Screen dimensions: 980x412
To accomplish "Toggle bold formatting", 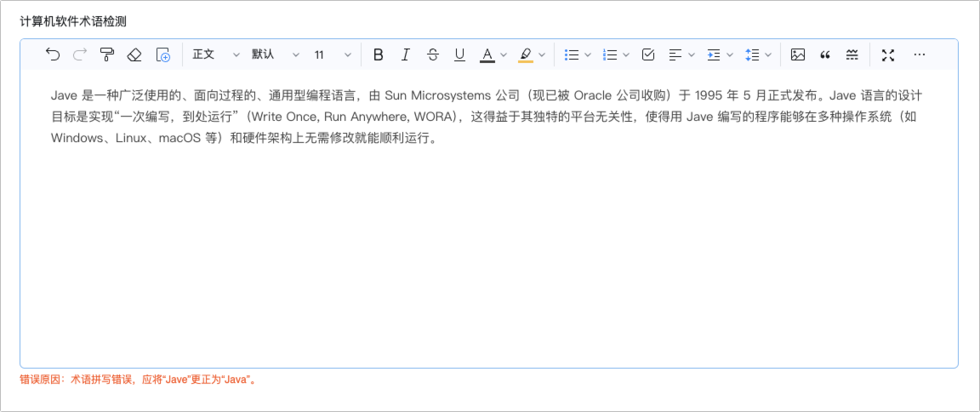I will click(x=378, y=54).
